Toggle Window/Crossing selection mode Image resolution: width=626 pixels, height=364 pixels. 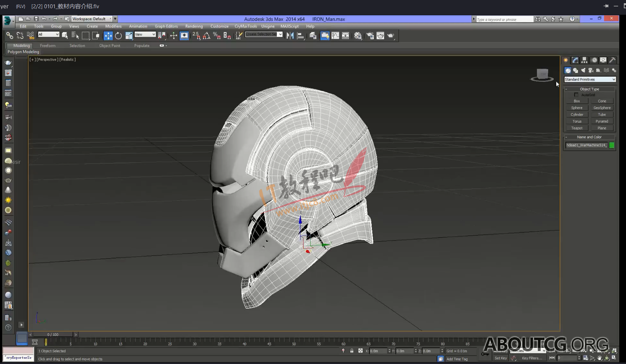pyautogui.click(x=95, y=36)
